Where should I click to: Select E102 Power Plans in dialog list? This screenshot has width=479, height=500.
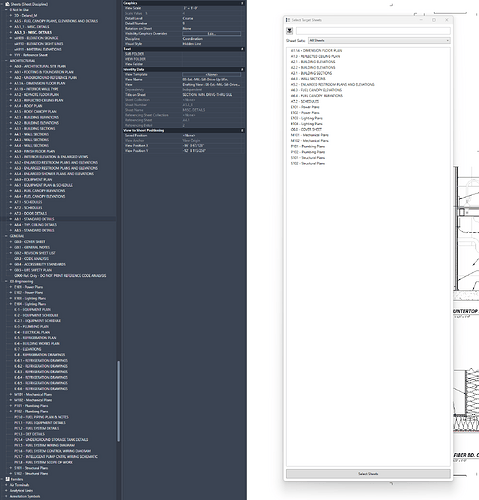(305, 113)
